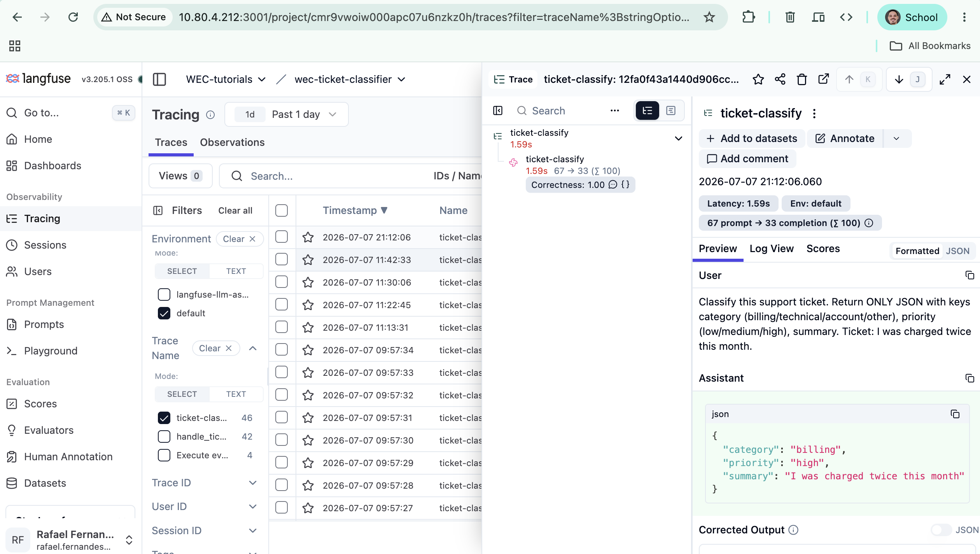The image size is (980, 554).
Task: Copy the json code block
Action: click(x=955, y=414)
